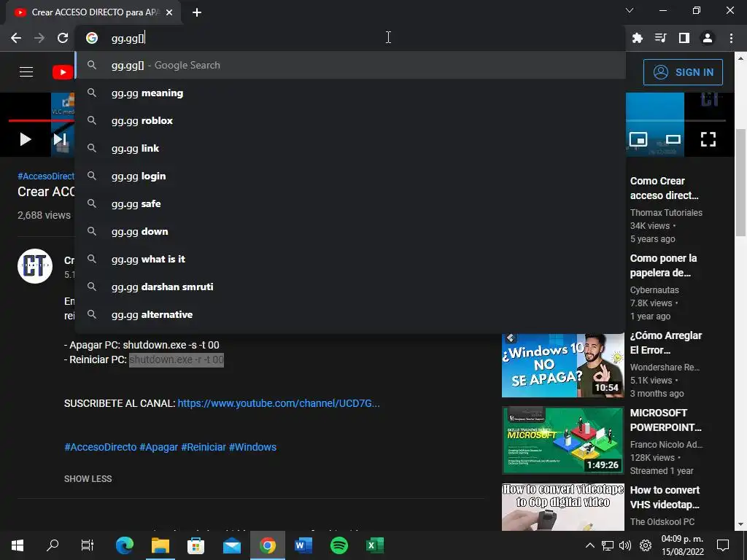This screenshot has width=747, height=560.
Task: Open Excel from the taskbar
Action: pos(375,545)
